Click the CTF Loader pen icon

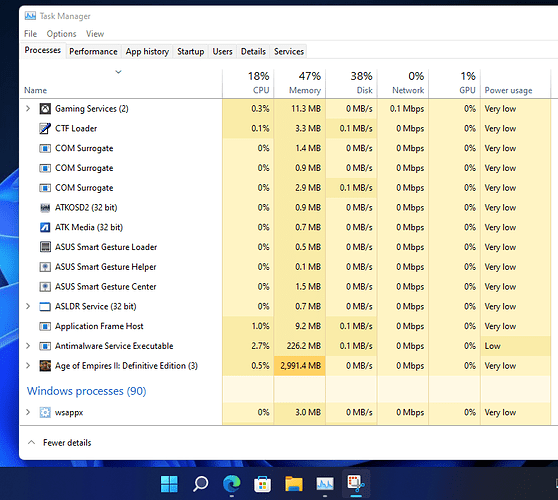(x=45, y=128)
